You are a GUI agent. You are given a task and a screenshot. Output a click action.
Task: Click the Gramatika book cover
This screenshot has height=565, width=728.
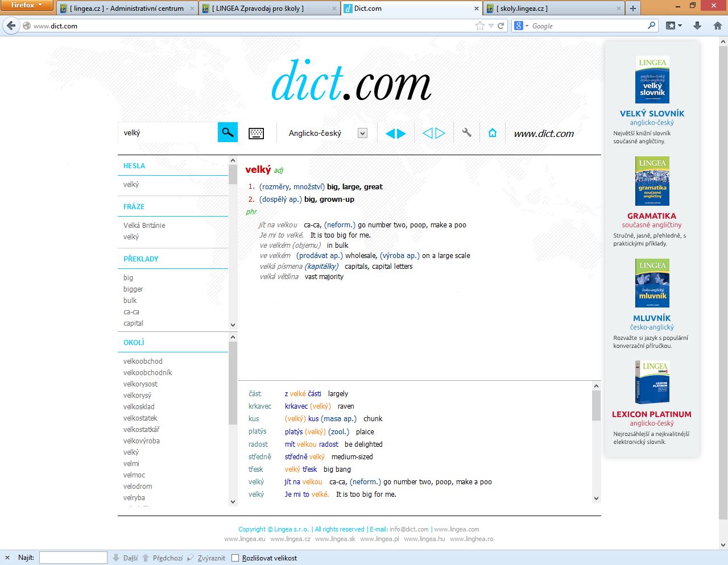click(x=652, y=181)
